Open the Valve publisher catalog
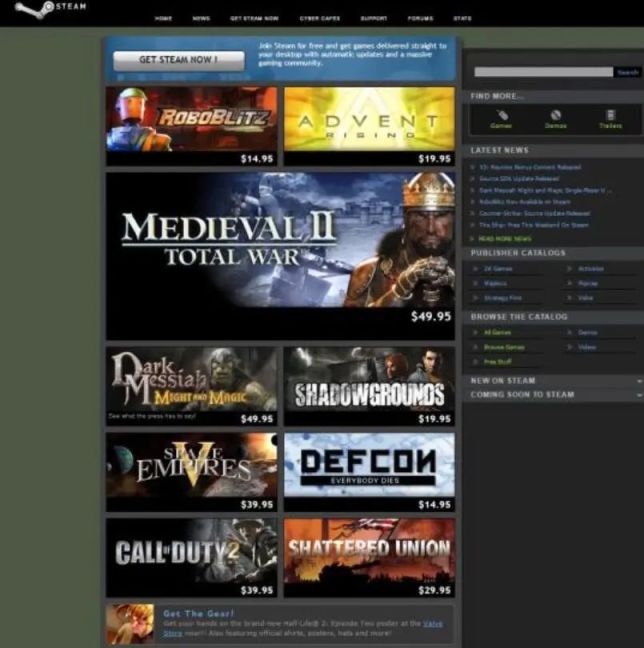This screenshot has height=648, width=644. (585, 298)
